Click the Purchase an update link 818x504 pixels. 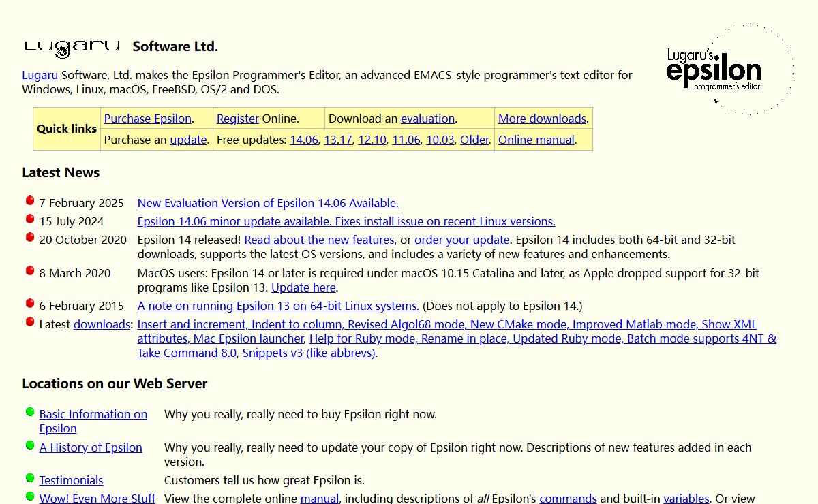tap(188, 140)
